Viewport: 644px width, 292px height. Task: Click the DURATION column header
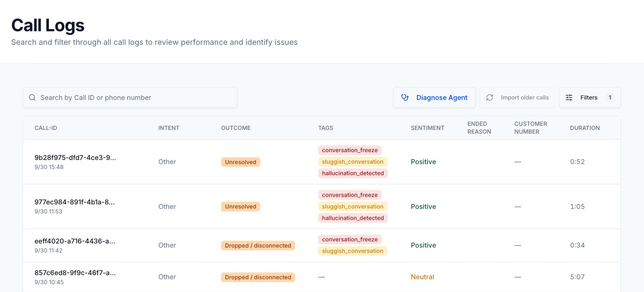[585, 128]
